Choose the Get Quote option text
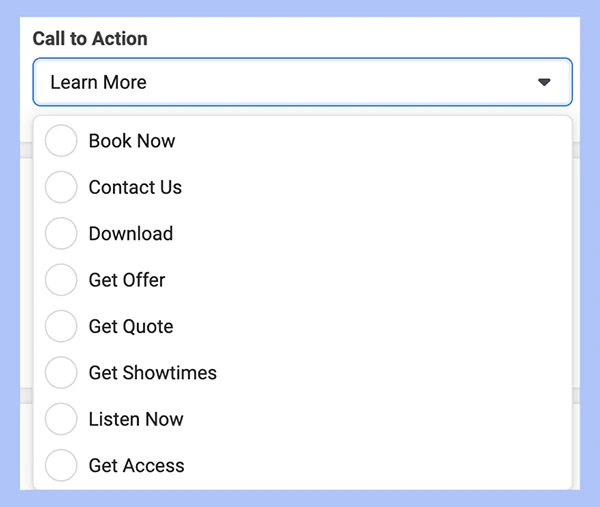 pos(131,326)
